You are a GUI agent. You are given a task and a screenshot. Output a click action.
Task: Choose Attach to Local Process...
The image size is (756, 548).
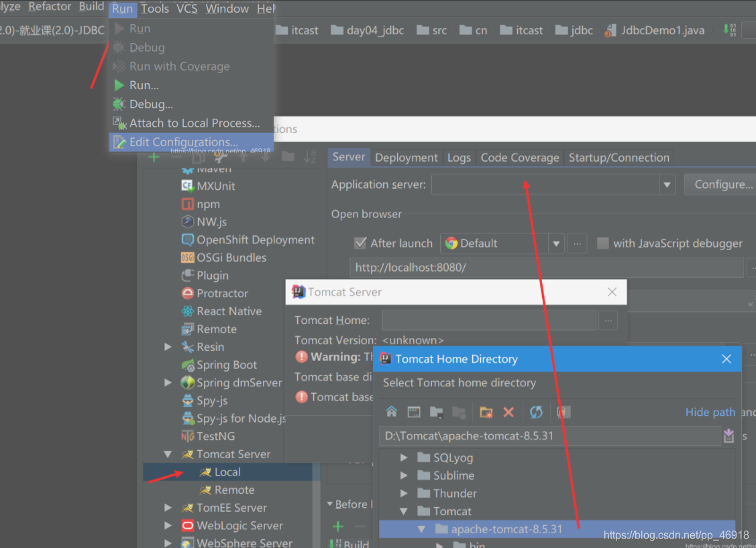pyautogui.click(x=191, y=123)
